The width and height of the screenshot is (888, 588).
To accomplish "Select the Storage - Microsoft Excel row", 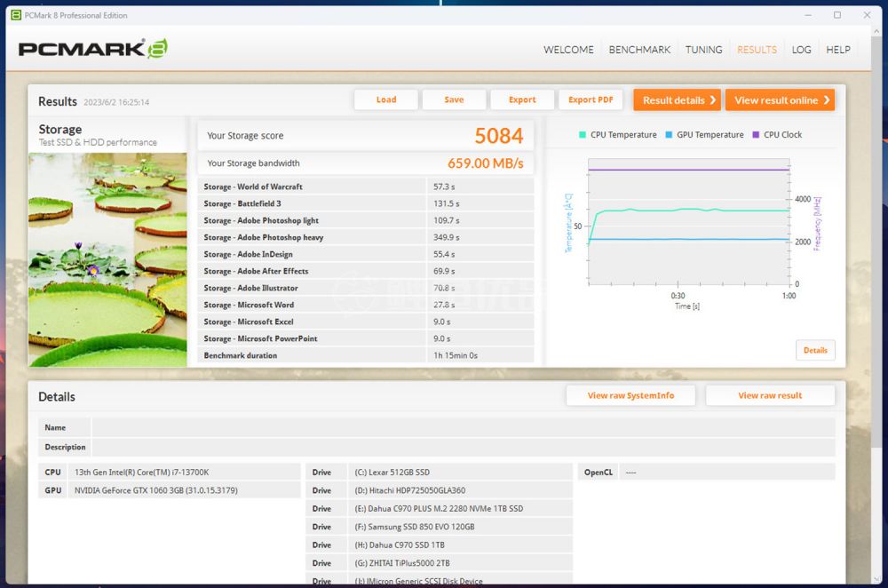I will (365, 322).
